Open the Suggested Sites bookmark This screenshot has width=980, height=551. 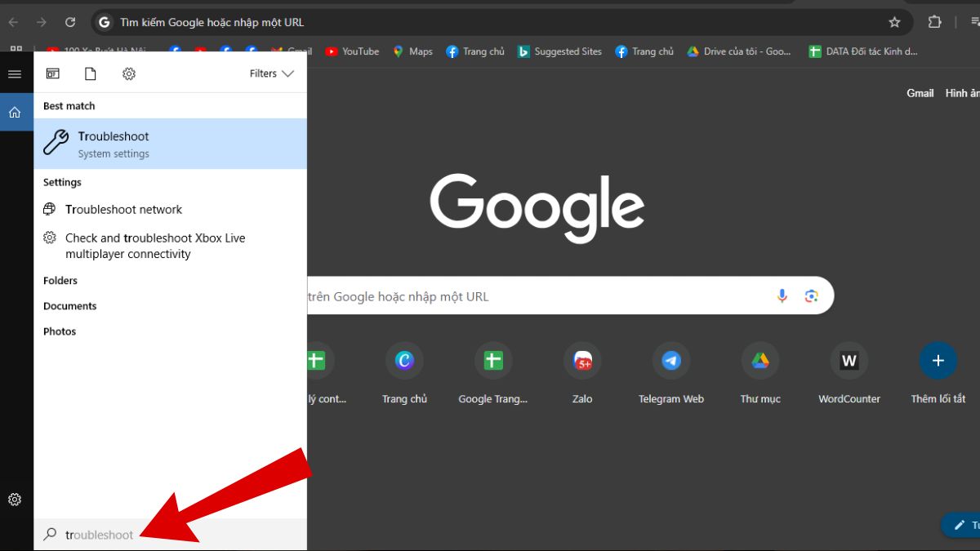[x=559, y=51]
